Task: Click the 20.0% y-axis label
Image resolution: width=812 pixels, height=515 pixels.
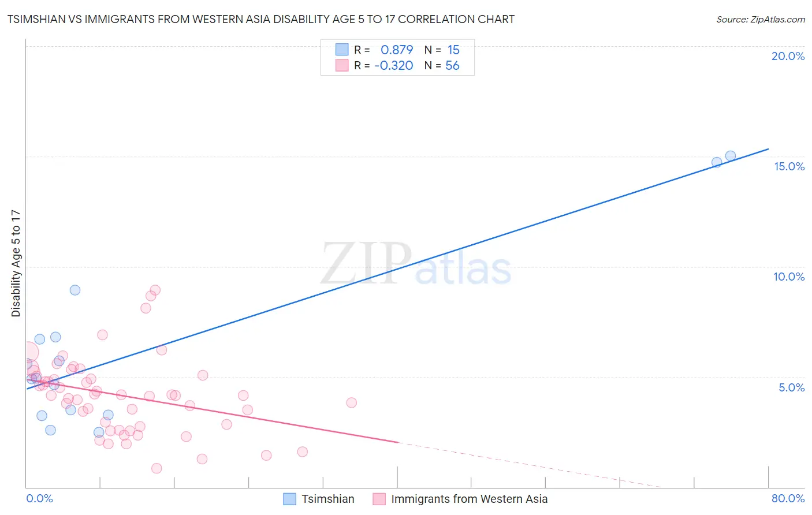Action: [x=788, y=56]
